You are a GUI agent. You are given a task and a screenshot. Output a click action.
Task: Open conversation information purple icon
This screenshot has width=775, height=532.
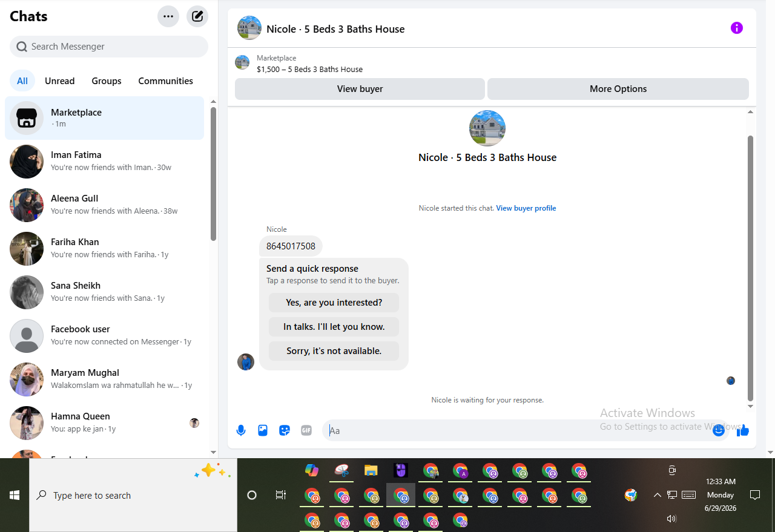[737, 28]
